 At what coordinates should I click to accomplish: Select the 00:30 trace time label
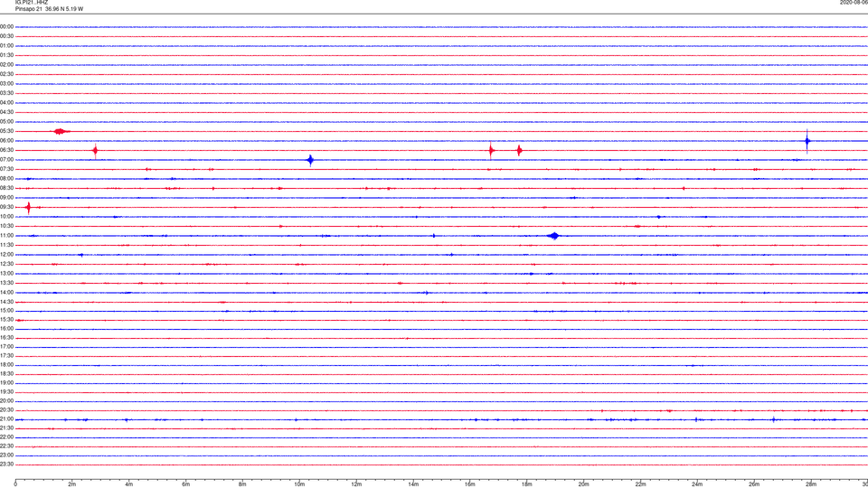tap(6, 36)
